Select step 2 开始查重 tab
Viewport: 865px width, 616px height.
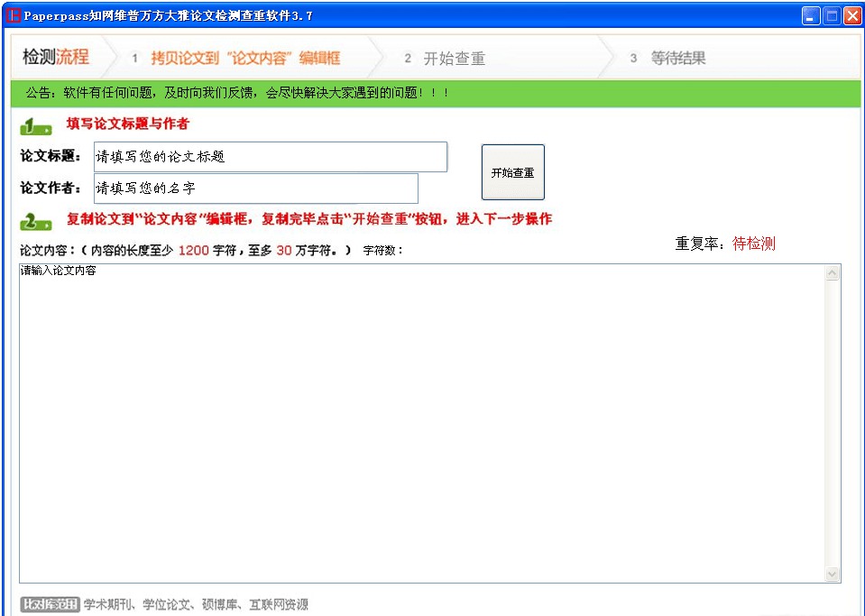tap(445, 58)
